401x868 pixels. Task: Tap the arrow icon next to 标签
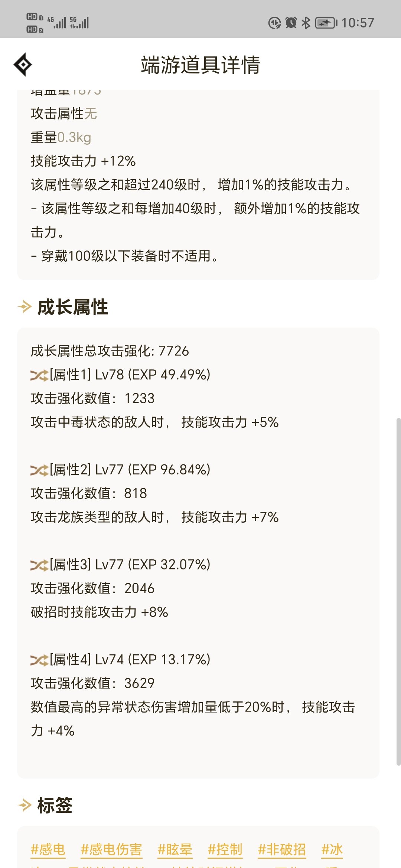25,805
